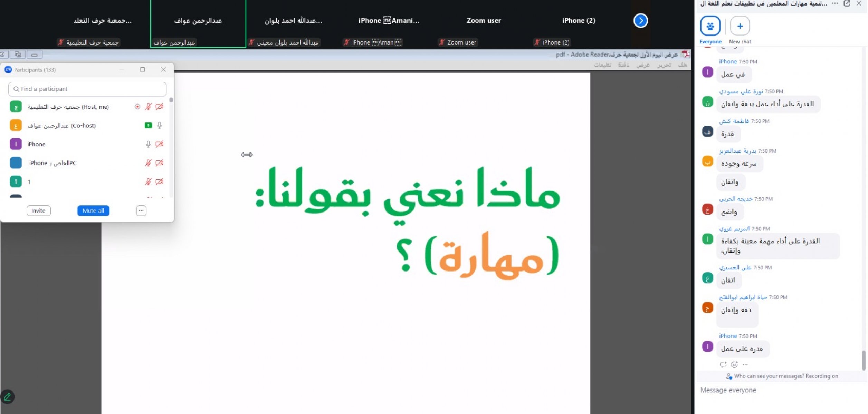Reply to the last chat message

[723, 364]
